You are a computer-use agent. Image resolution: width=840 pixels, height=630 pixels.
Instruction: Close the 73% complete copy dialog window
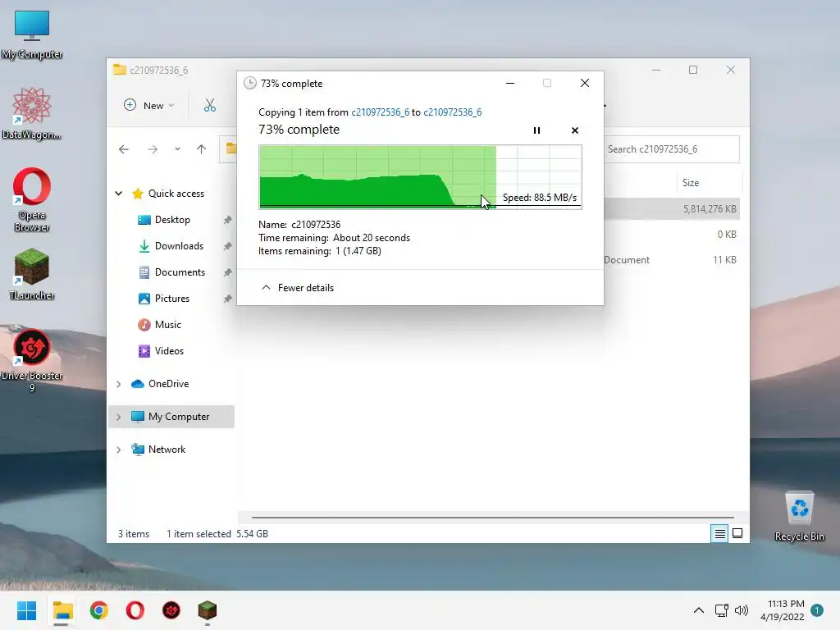pyautogui.click(x=584, y=83)
